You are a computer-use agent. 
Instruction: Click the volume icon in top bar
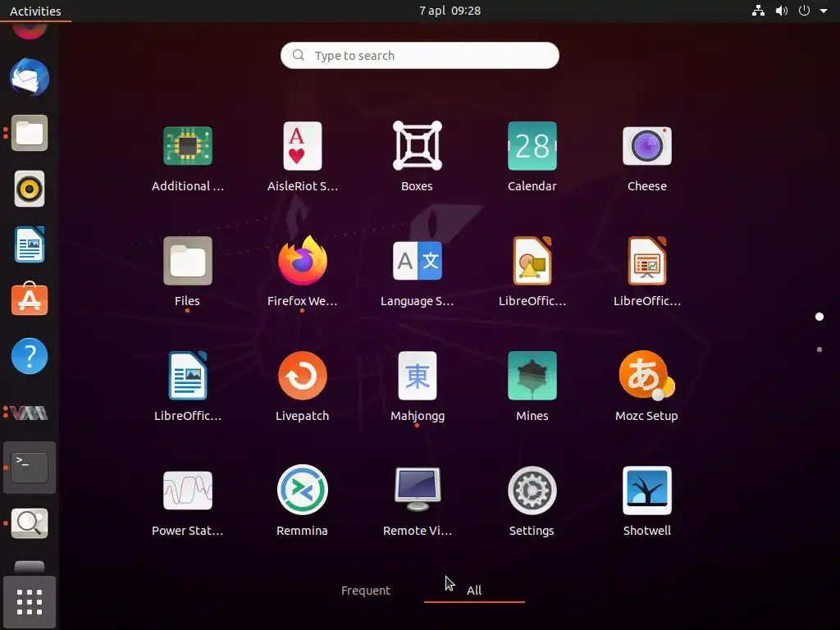[x=782, y=11]
